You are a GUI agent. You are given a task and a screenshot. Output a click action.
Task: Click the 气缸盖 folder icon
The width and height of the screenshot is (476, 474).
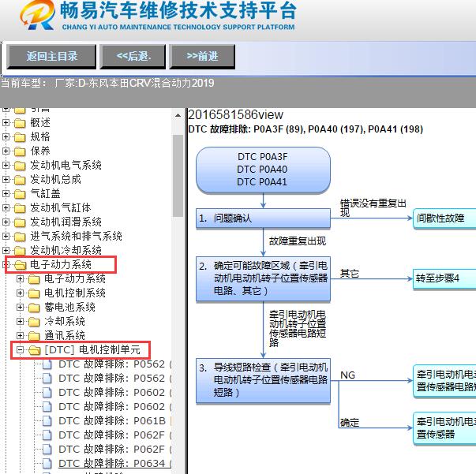tap(20, 194)
